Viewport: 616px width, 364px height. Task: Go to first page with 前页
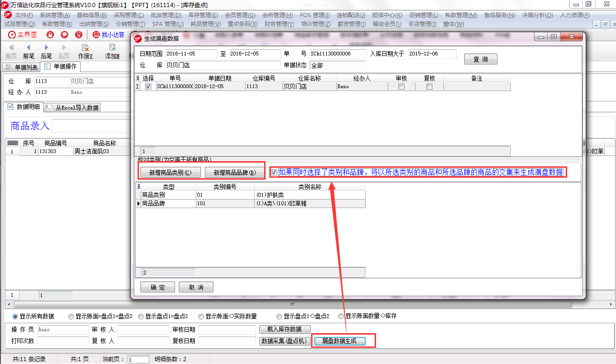[x=11, y=51]
